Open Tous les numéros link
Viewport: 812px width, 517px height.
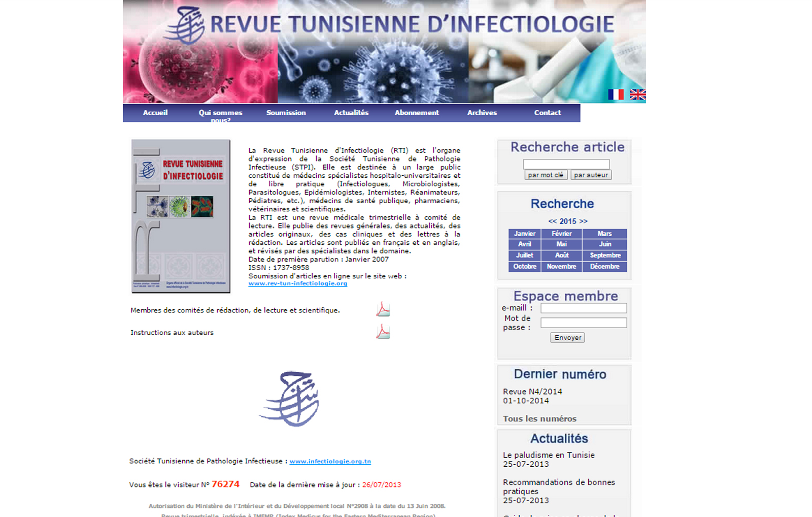[x=539, y=419]
